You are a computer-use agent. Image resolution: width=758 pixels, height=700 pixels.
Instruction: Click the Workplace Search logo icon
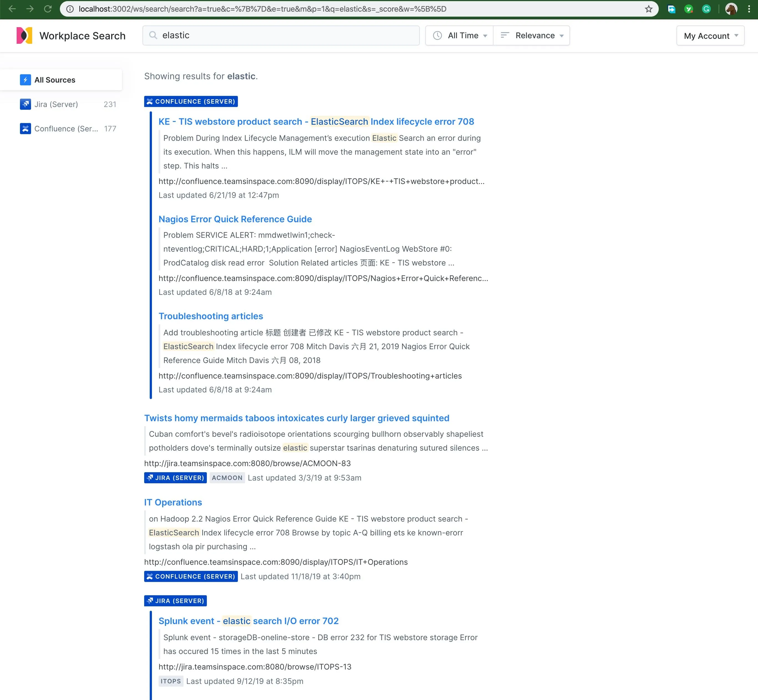24,35
